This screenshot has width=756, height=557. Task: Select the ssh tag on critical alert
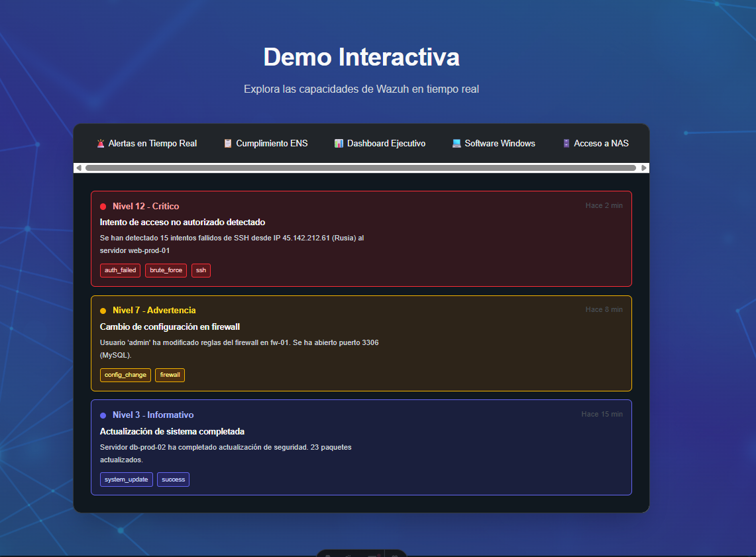(x=201, y=270)
